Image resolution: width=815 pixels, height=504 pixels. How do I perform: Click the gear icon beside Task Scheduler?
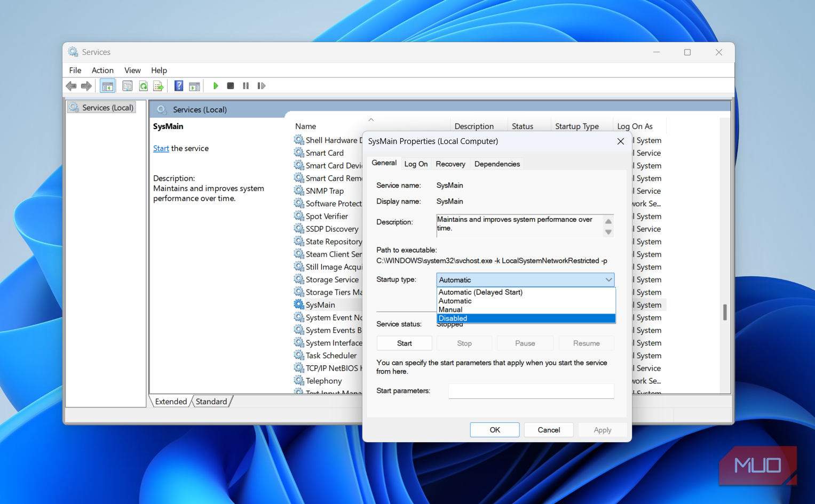(299, 355)
